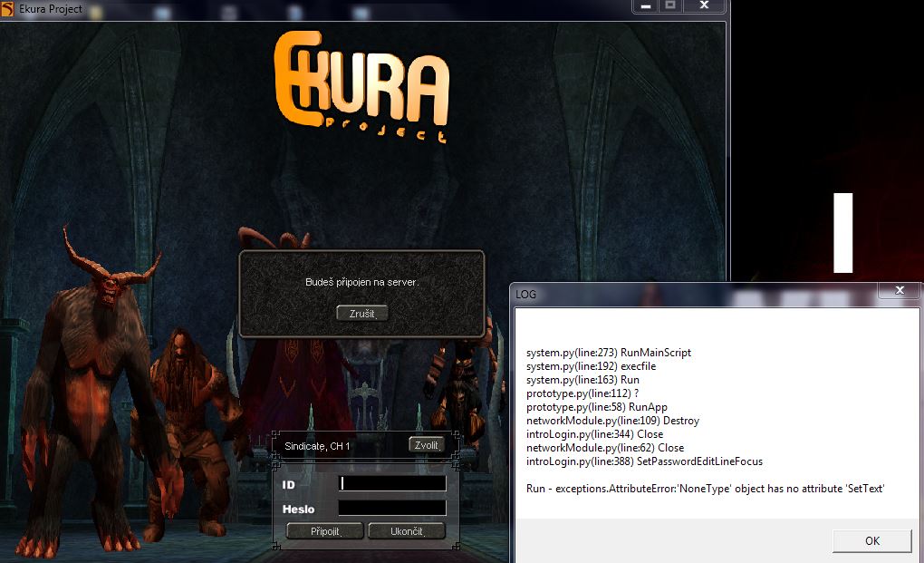
Task: Open server selection with Zvolit
Action: click(428, 445)
